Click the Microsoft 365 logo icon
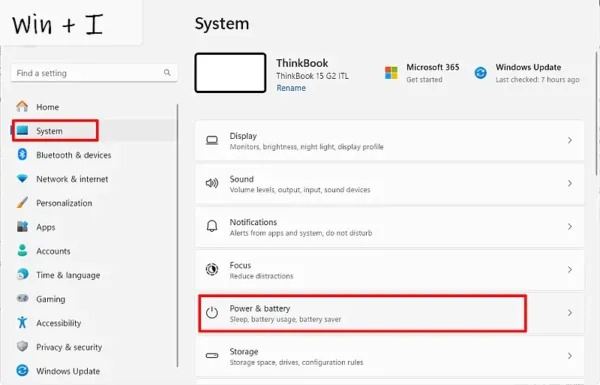Viewport: 600px width, 385px height. (391, 73)
